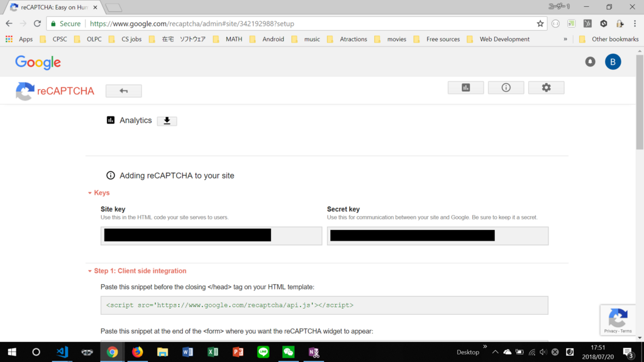The height and width of the screenshot is (362, 644).
Task: Go back in browser history
Action: tap(9, 23)
